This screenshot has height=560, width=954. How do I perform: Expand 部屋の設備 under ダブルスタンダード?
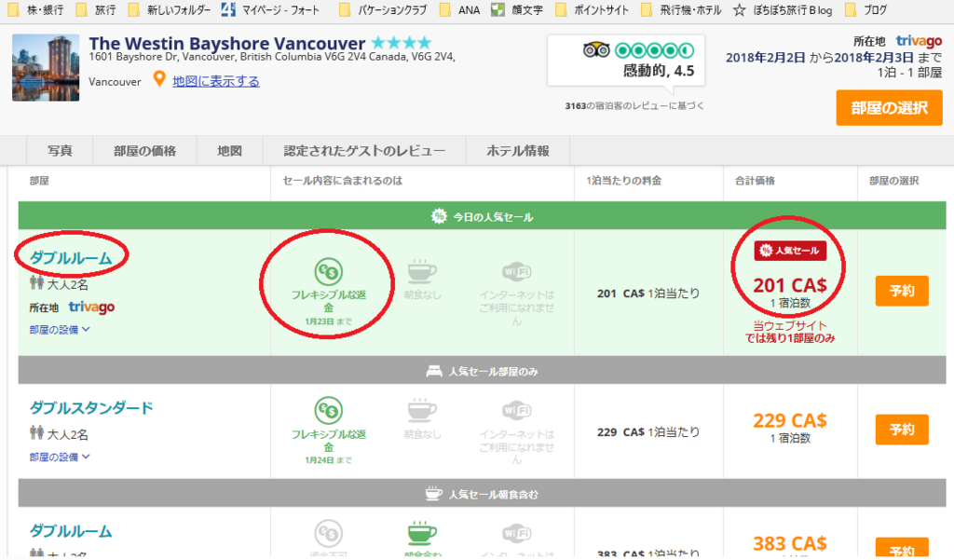point(60,457)
